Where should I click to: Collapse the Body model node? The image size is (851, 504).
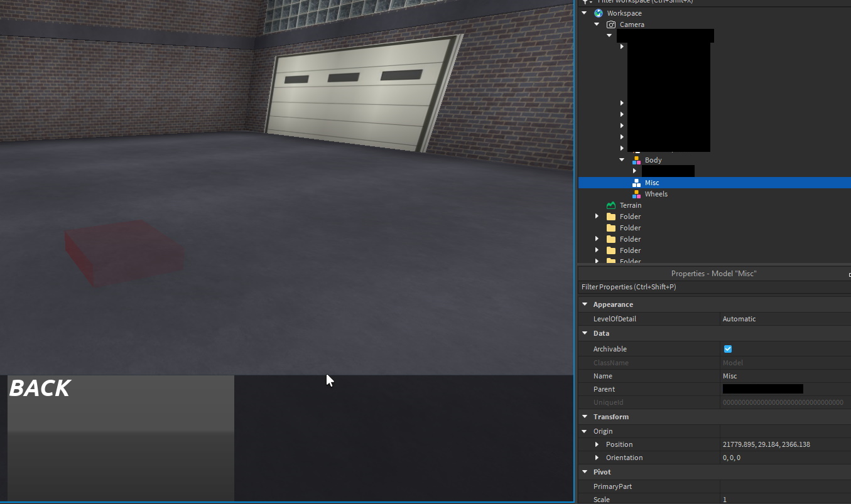[622, 160]
